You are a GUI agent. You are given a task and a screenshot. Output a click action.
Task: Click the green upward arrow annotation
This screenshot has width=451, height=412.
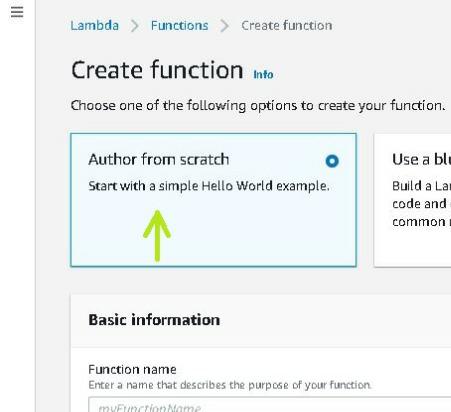point(157,236)
